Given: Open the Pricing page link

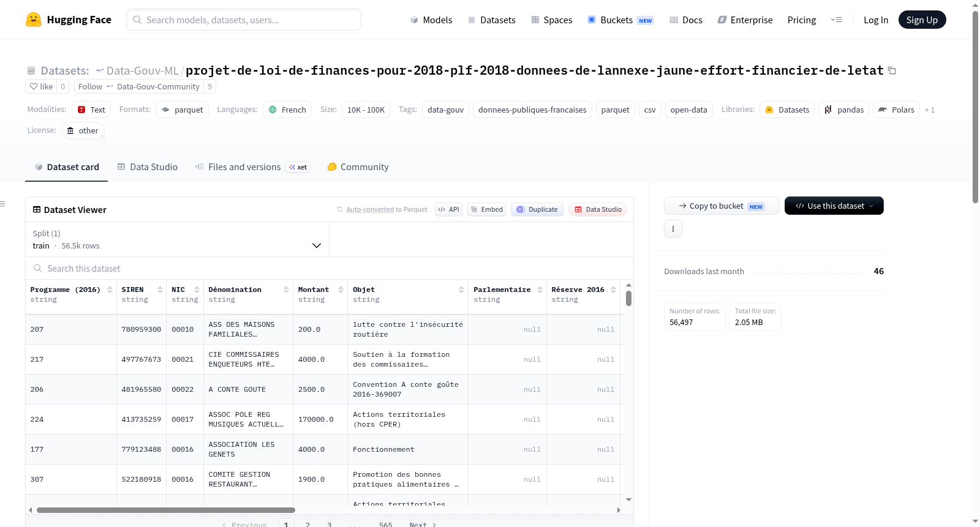Looking at the screenshot, I should point(802,20).
